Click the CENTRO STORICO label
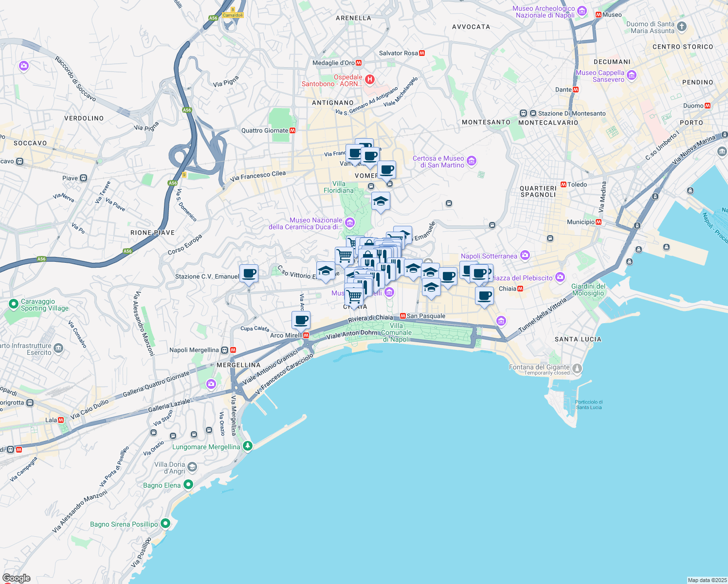This screenshot has height=584, width=728. pyautogui.click(x=683, y=47)
